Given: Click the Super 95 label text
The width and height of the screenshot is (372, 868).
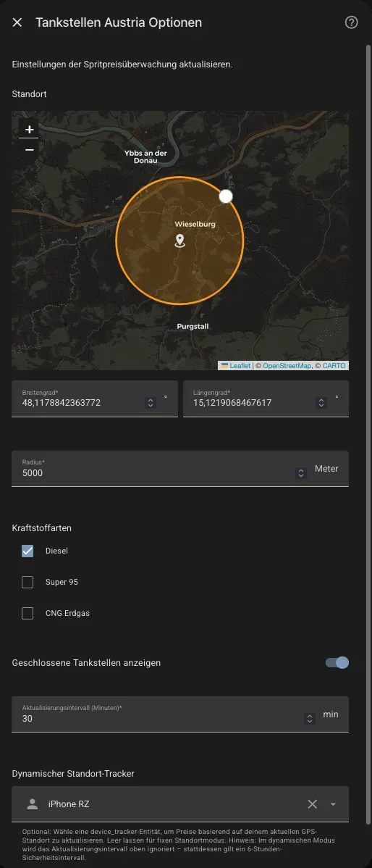Looking at the screenshot, I should click(62, 582).
